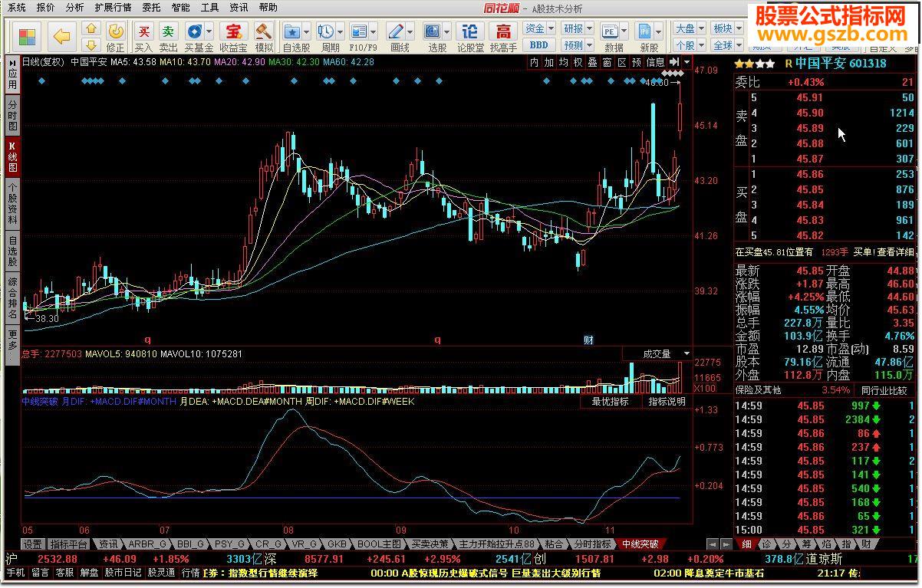Open the 智能 menu
922x588 pixels.
(181, 8)
